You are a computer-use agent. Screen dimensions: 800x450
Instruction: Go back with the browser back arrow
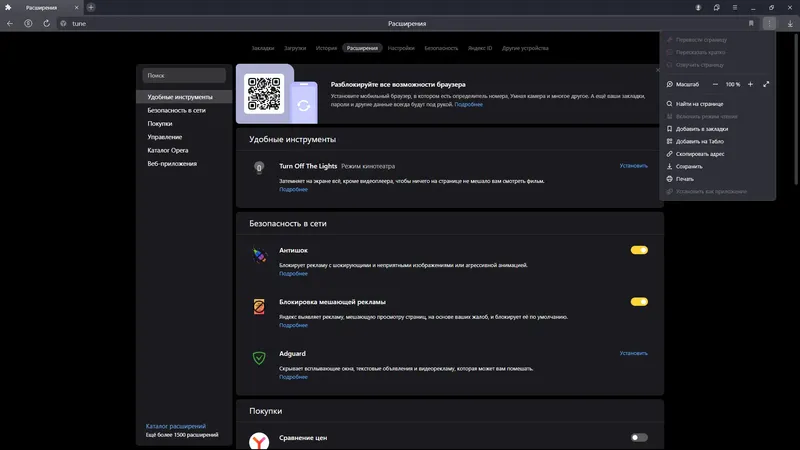click(x=10, y=23)
